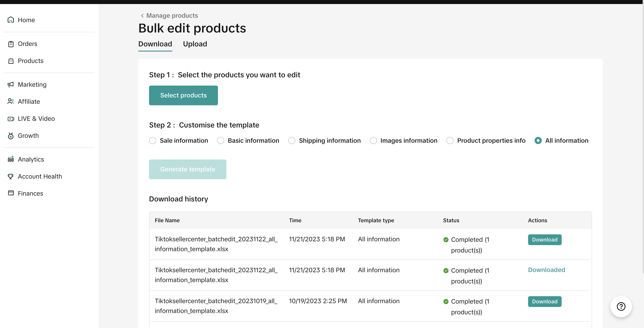Download the 10/19/2023 template file
This screenshot has height=328, width=644.
[x=544, y=302]
